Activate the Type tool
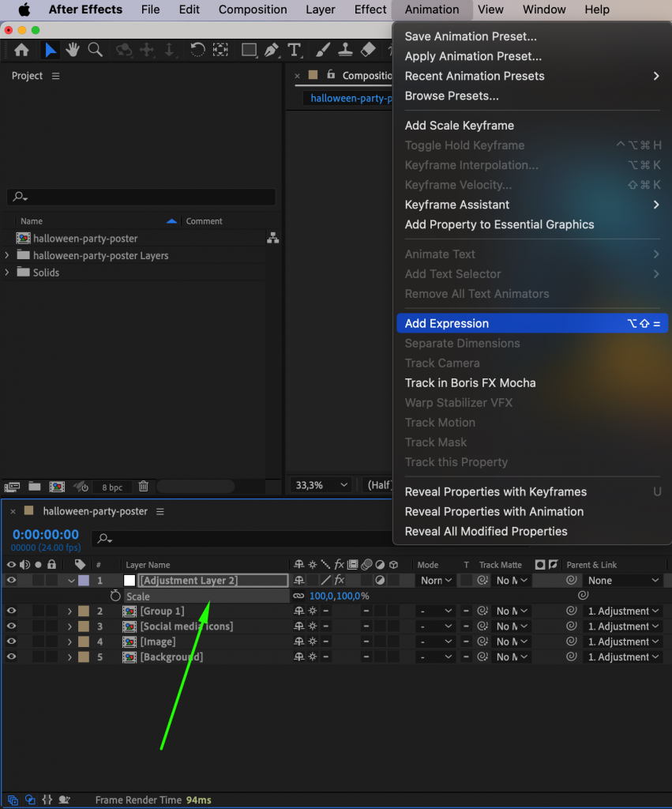 click(295, 50)
